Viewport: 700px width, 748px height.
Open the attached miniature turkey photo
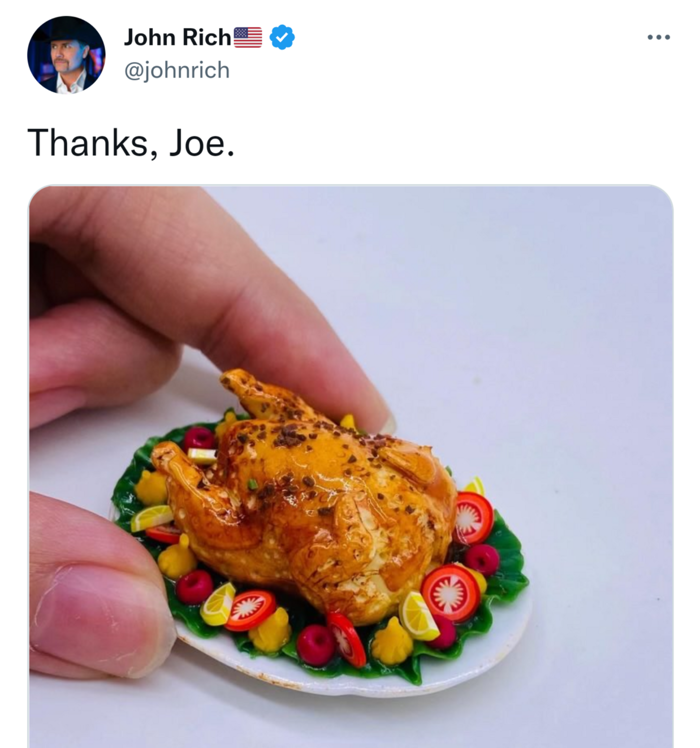(x=351, y=467)
